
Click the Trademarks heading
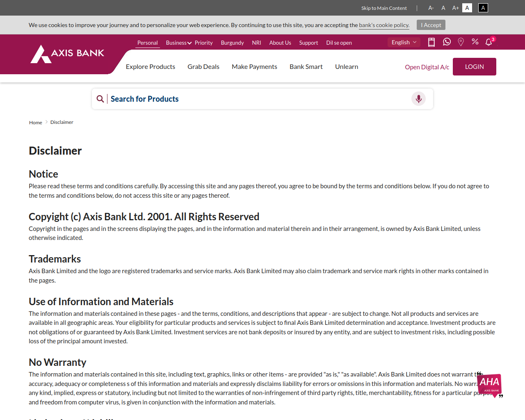click(55, 259)
